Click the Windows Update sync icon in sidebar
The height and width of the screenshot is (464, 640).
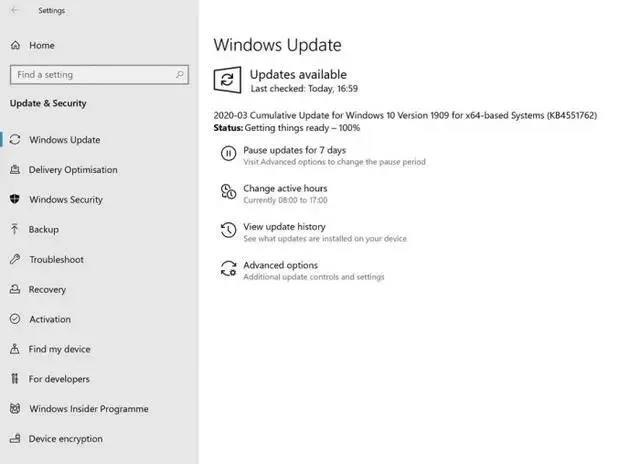tap(15, 140)
